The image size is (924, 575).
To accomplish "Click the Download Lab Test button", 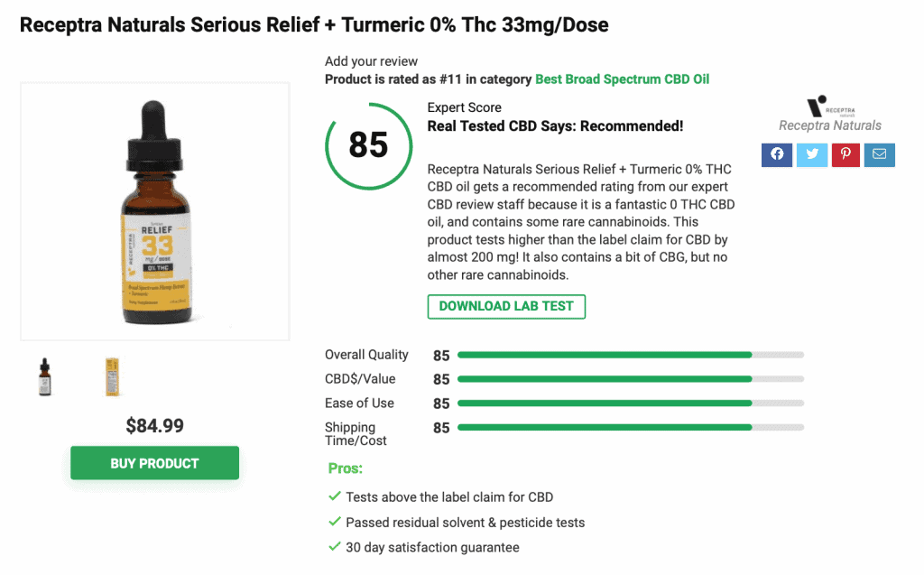I will tap(506, 306).
